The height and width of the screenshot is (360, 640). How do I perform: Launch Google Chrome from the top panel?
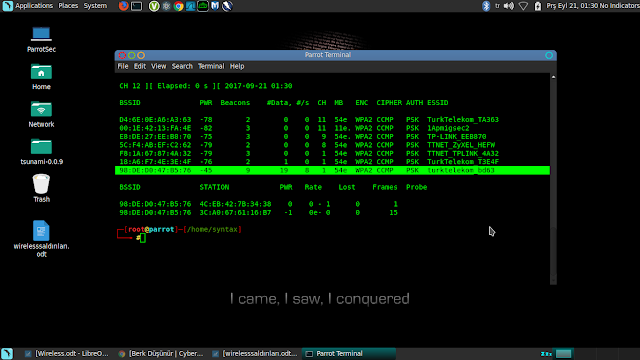pyautogui.click(x=178, y=6)
